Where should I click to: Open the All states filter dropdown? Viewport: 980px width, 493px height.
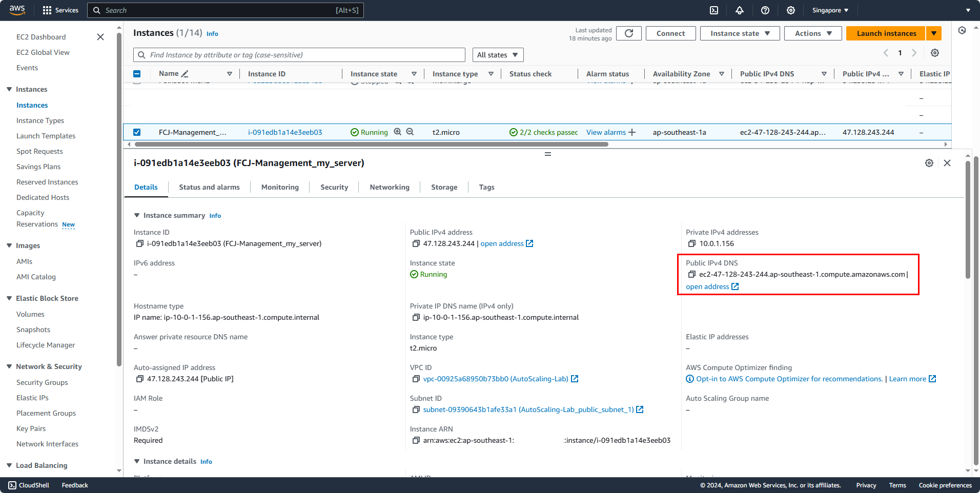497,55
